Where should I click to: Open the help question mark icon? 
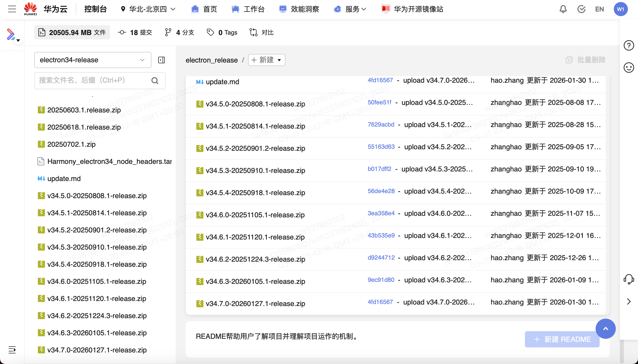[x=629, y=46]
